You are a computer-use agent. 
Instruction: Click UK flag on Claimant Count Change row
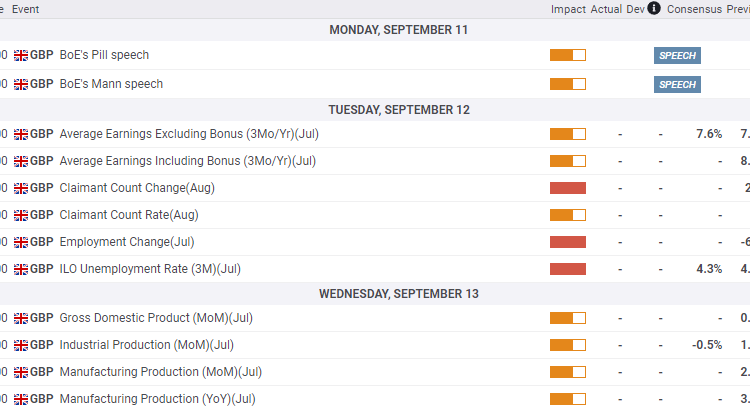[x=21, y=188]
